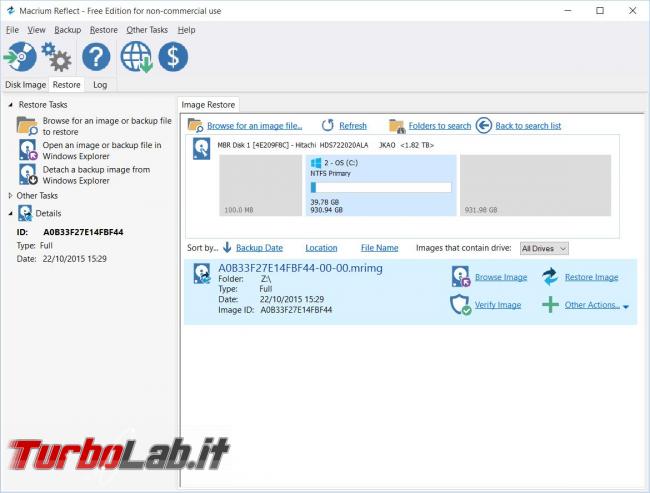Image resolution: width=650 pixels, height=493 pixels.
Task: Sort by Backup Date link
Action: [260, 248]
